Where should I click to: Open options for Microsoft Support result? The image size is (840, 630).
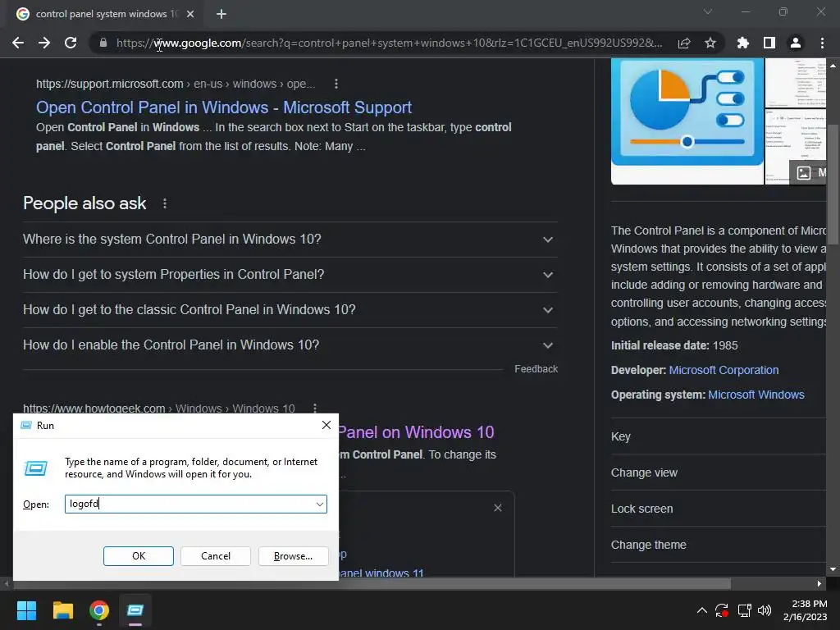coord(336,84)
